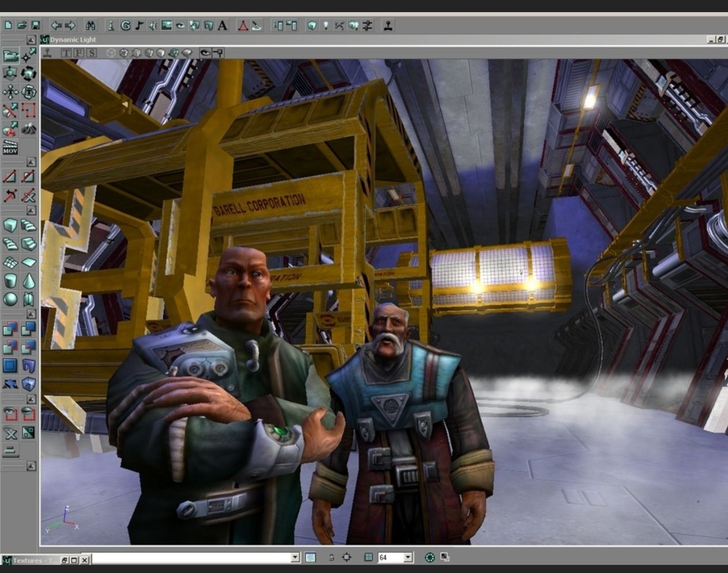Collapse the brush builders section arrow
The image size is (728, 573).
coord(31,210)
